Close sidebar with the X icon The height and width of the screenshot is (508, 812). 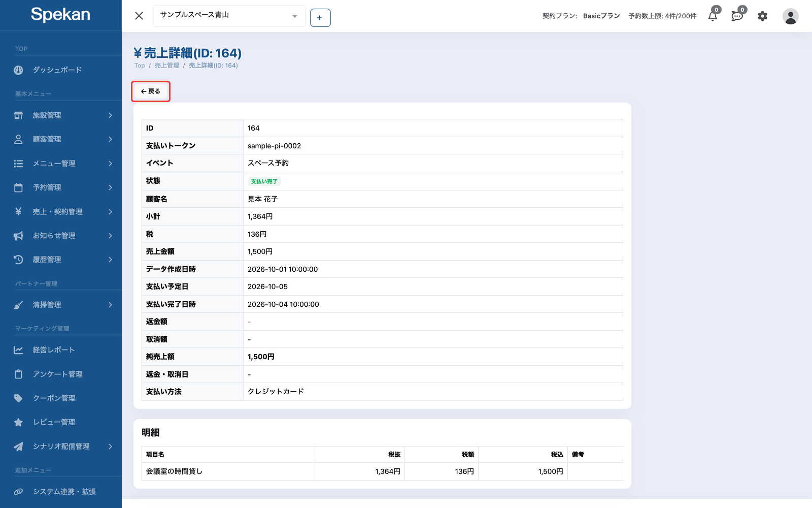tap(139, 16)
